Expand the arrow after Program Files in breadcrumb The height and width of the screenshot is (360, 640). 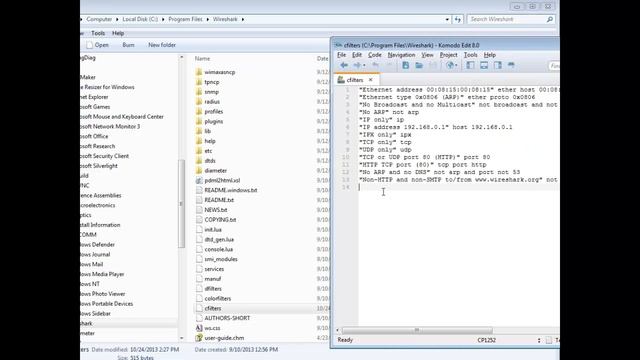pos(208,19)
